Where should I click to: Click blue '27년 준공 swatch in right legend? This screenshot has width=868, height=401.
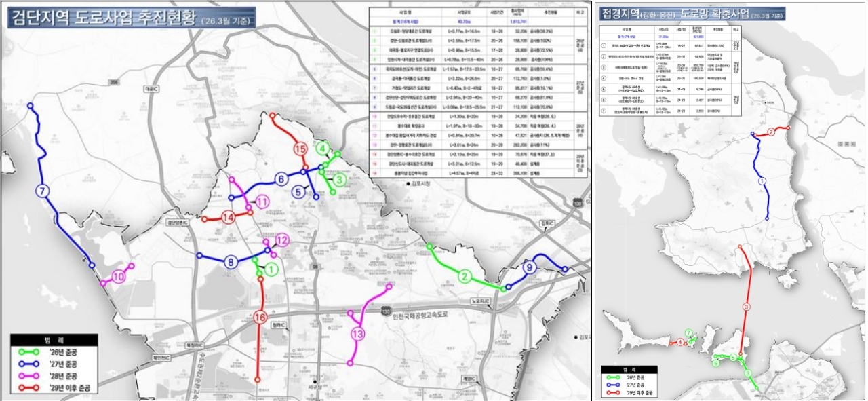[613, 384]
